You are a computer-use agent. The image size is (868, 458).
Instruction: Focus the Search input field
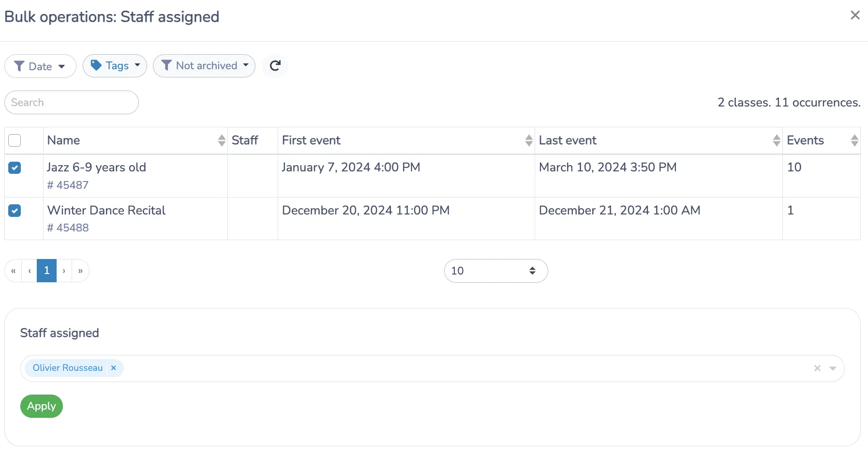tap(72, 103)
